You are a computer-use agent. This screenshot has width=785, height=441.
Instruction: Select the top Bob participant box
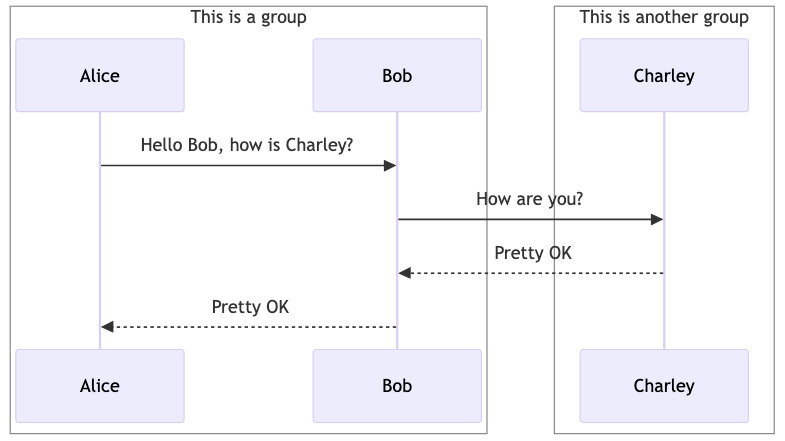point(397,75)
